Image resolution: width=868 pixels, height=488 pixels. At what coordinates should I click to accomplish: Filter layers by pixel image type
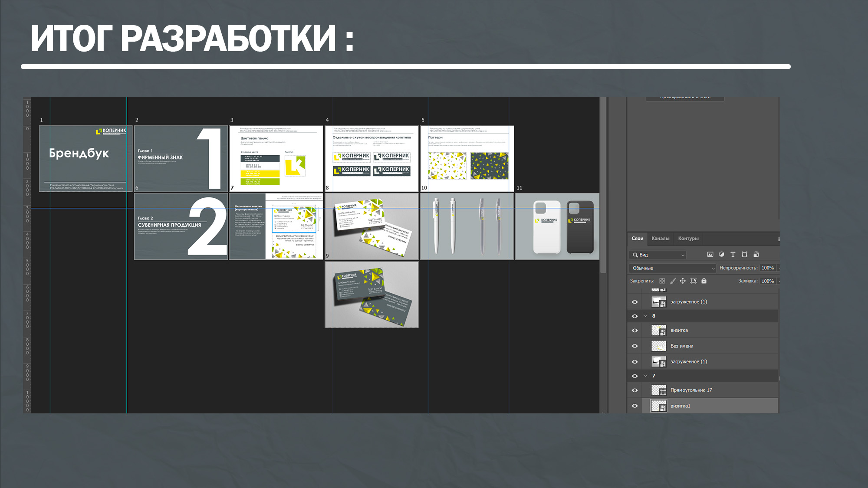(x=710, y=255)
